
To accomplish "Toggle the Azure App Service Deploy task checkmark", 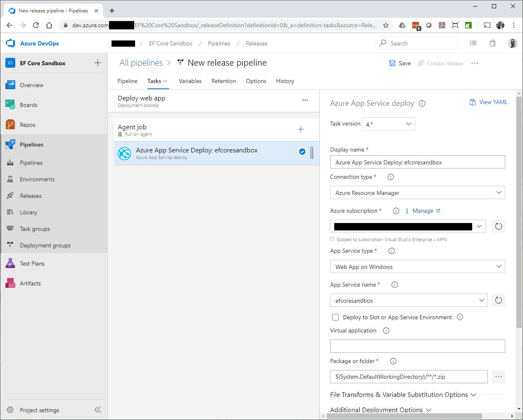I will [302, 152].
